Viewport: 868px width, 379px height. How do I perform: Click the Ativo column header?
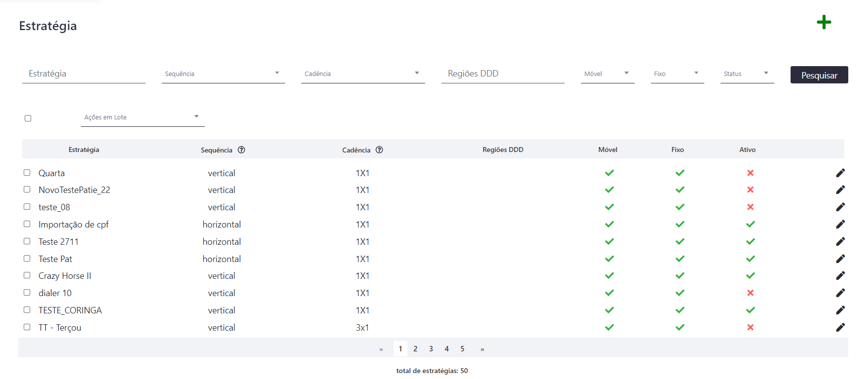pos(747,150)
